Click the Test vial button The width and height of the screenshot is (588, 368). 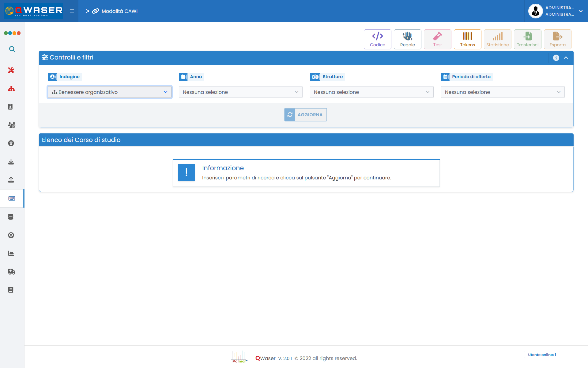(437, 39)
